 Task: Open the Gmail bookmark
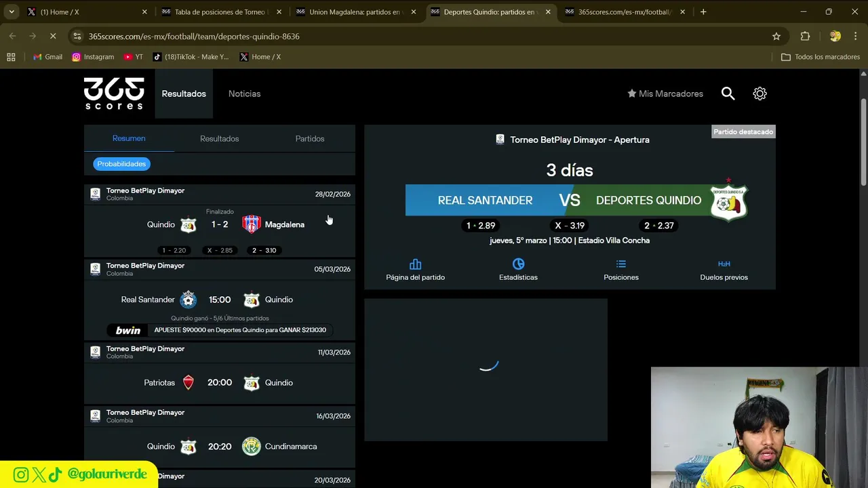tap(47, 57)
